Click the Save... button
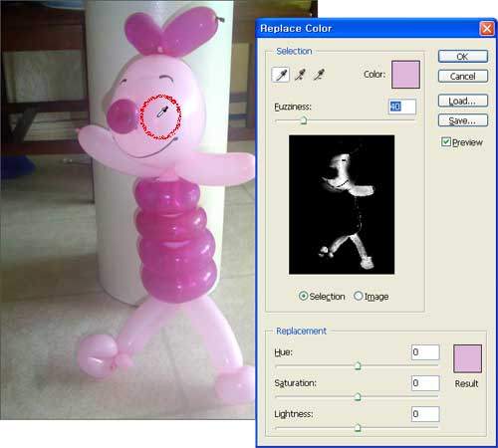The image size is (498, 448). tap(463, 120)
